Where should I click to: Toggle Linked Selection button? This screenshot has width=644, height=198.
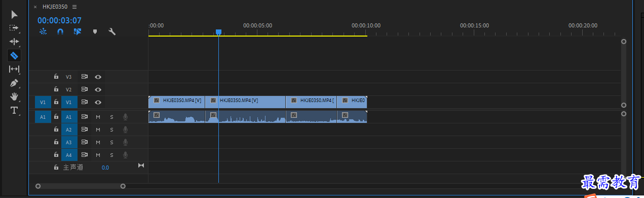pos(78,31)
